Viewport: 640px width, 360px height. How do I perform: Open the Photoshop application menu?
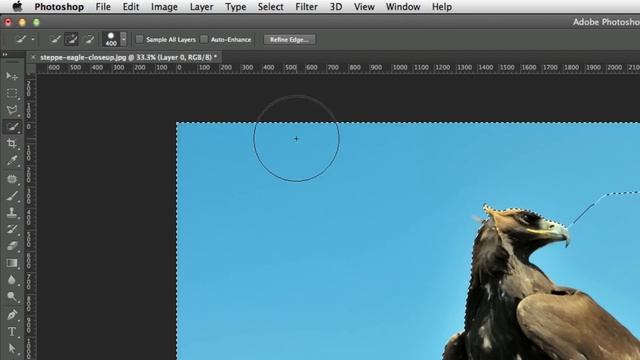(x=59, y=7)
